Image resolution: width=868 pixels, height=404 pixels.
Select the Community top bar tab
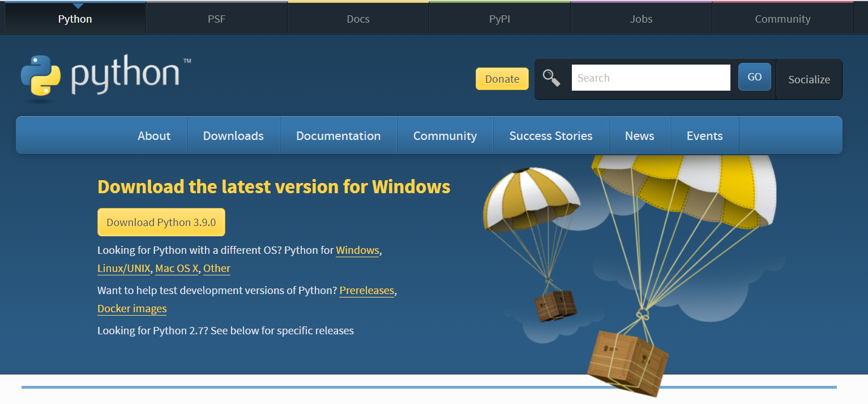[783, 19]
